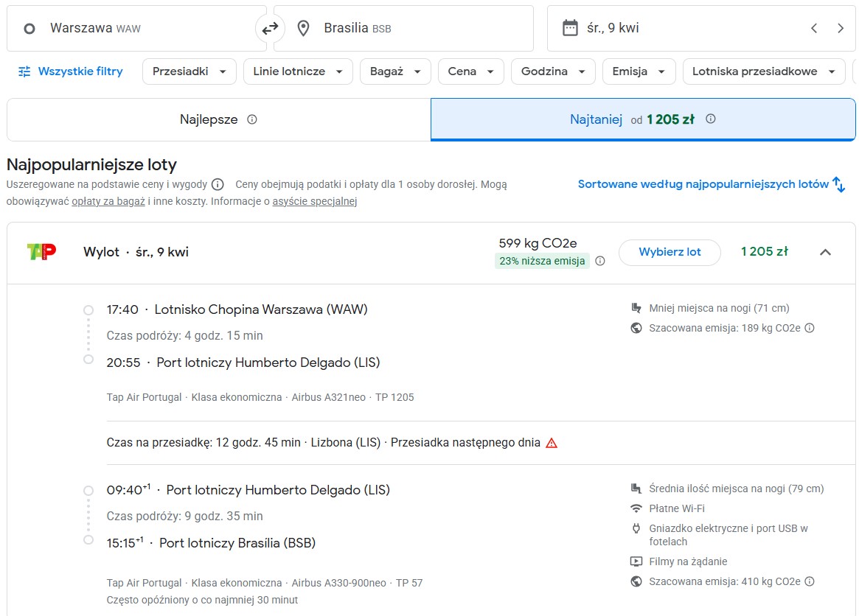Open the Linie lotnicze filter dropdown

tap(298, 71)
